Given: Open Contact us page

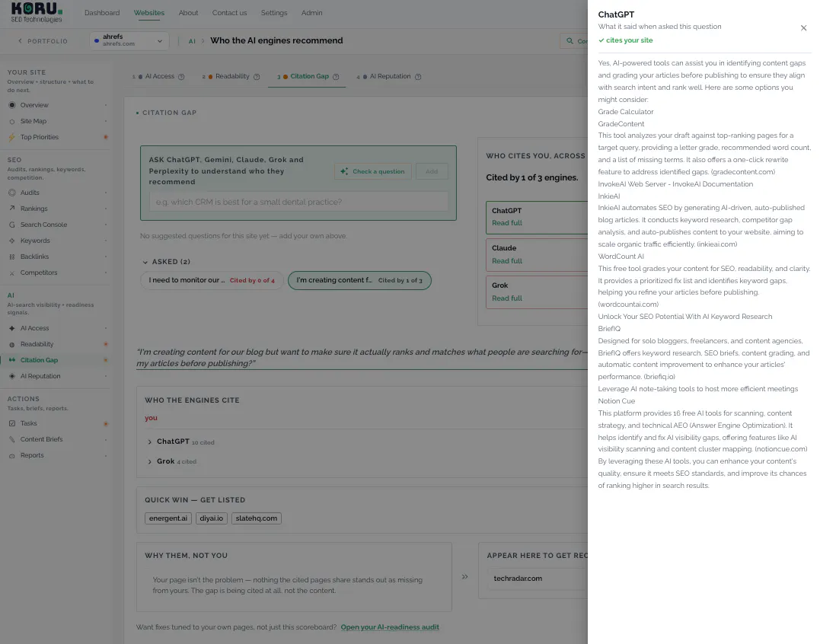Looking at the screenshot, I should pyautogui.click(x=230, y=12).
